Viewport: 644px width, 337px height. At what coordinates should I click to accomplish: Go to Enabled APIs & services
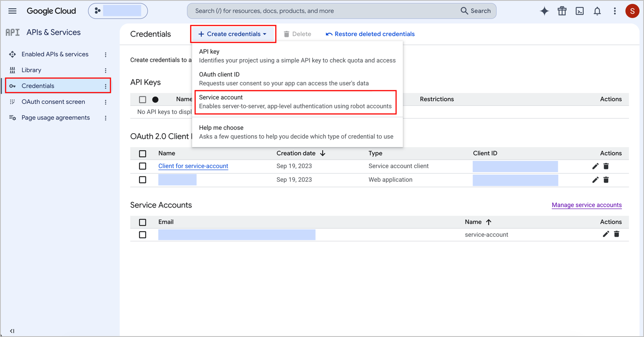(x=55, y=55)
